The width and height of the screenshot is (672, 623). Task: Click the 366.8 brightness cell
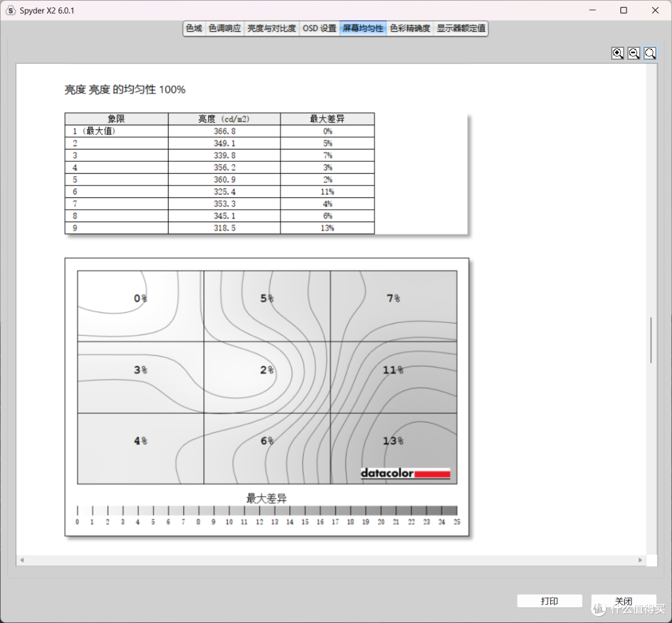pyautogui.click(x=224, y=131)
